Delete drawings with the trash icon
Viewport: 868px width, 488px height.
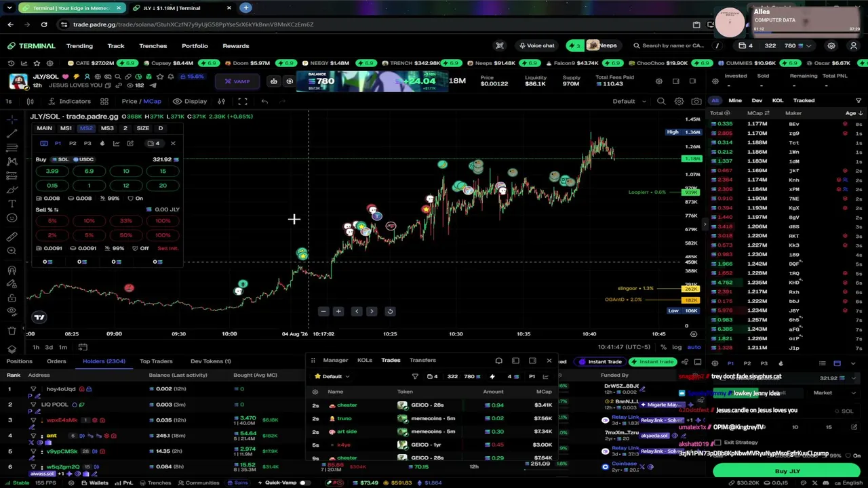click(x=12, y=330)
